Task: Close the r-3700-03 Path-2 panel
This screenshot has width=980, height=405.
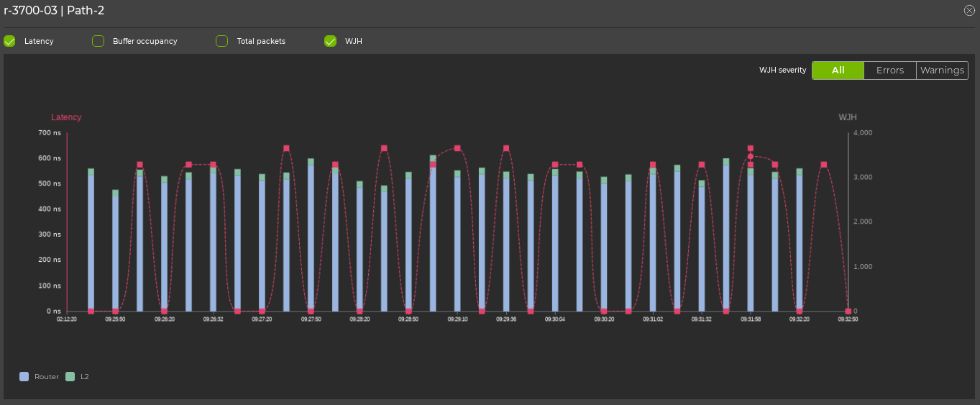Action: (x=969, y=10)
